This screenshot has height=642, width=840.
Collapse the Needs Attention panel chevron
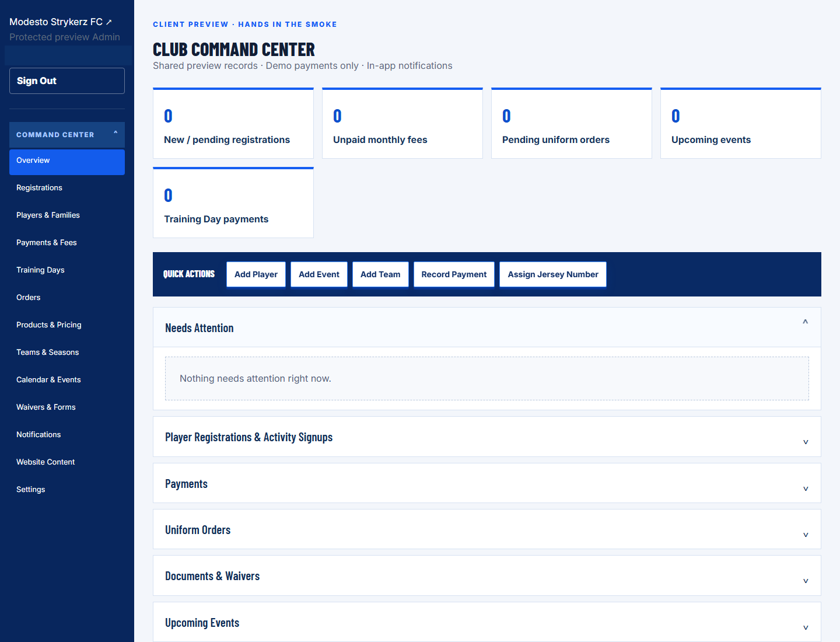805,322
